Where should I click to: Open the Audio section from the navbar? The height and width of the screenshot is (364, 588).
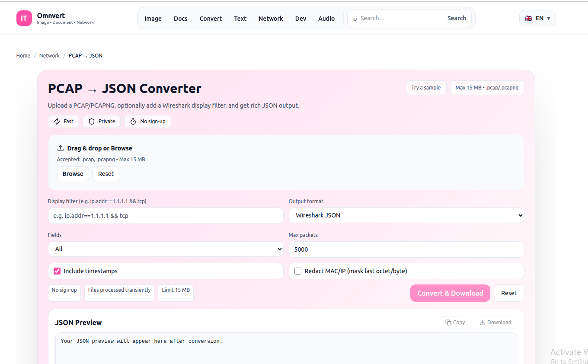coord(326,18)
